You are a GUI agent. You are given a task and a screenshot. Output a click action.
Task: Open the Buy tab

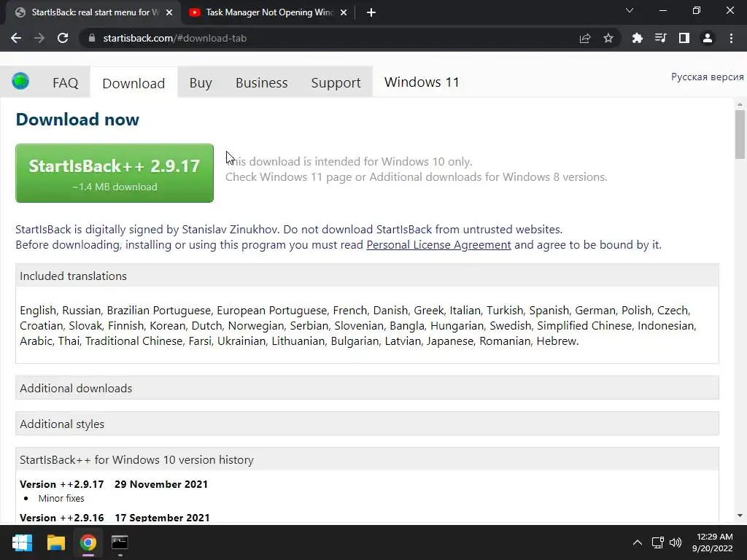(201, 82)
